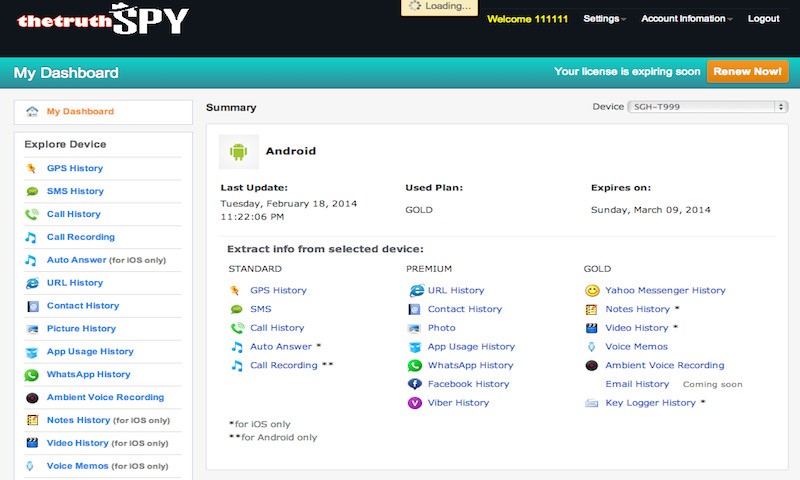The image size is (800, 480).
Task: Click the WhatsApp History icon in sidebar
Action: [x=32, y=375]
